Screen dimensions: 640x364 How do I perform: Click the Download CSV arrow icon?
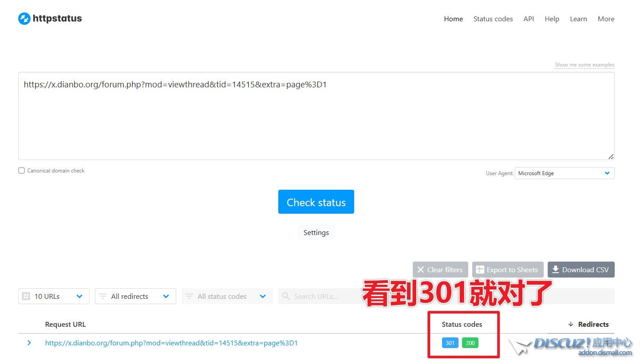(555, 270)
